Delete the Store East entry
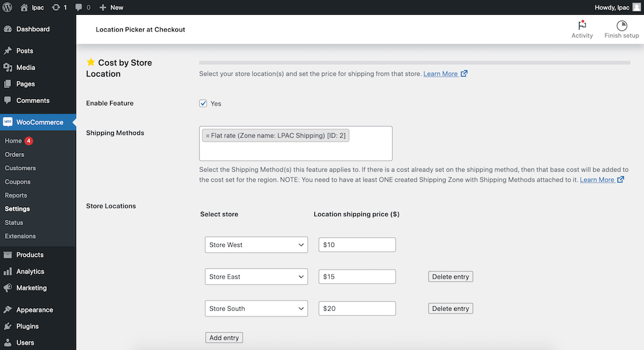 point(451,277)
